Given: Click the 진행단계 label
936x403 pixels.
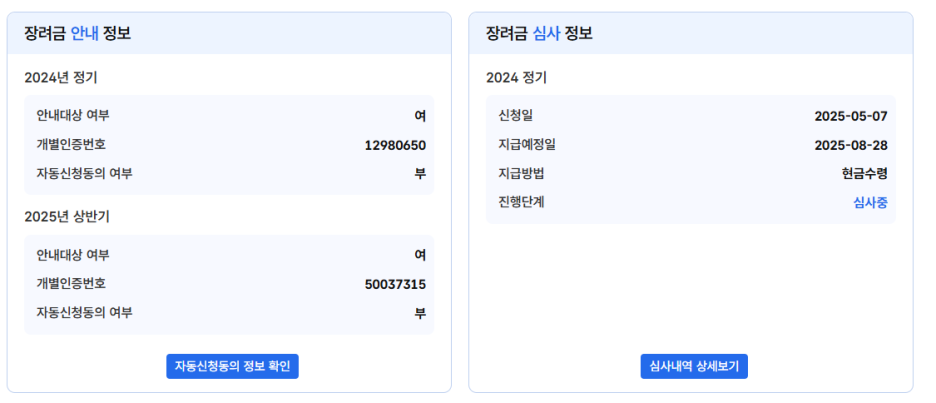Looking at the screenshot, I should 521,202.
